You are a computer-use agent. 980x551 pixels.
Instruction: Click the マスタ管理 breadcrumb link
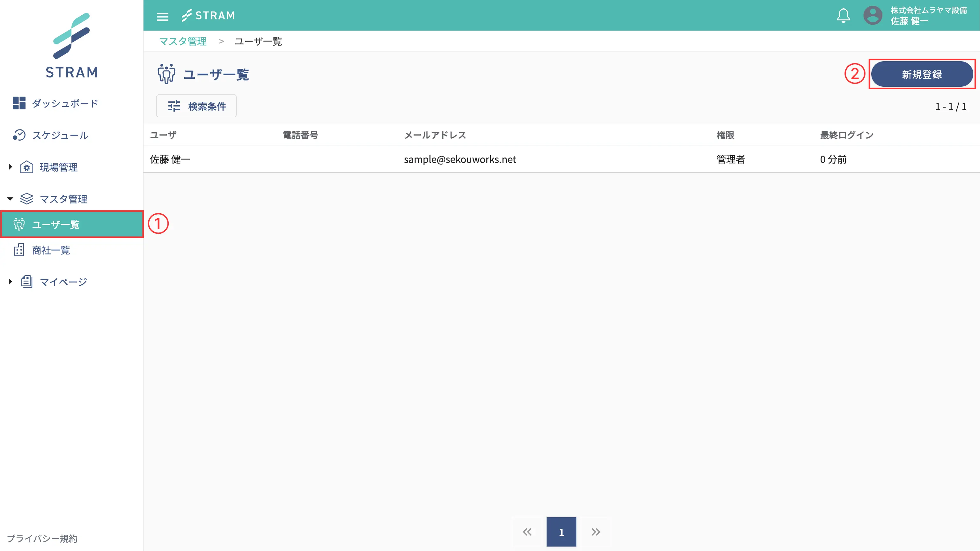point(183,41)
